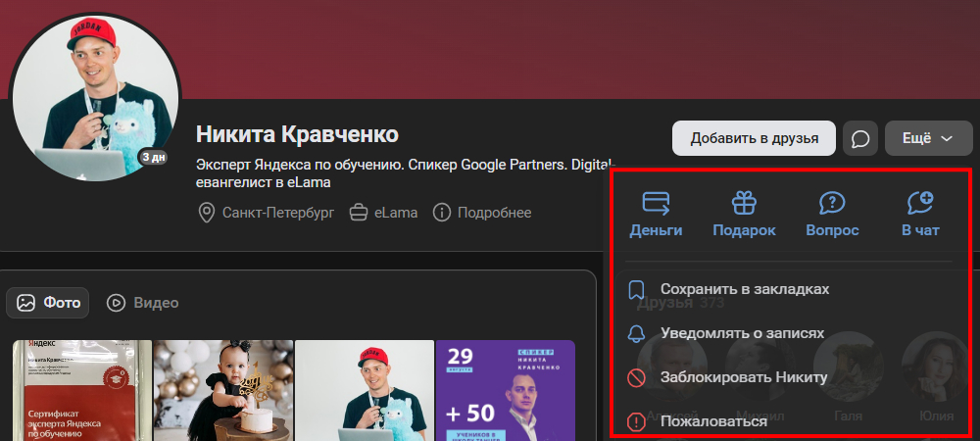This screenshot has width=980, height=441.
Task: Switch to the Фото tab
Action: pyautogui.click(x=48, y=303)
